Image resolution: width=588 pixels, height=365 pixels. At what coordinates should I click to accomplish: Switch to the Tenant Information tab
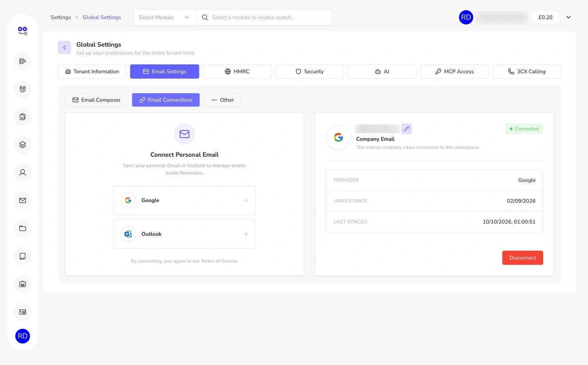pyautogui.click(x=92, y=71)
